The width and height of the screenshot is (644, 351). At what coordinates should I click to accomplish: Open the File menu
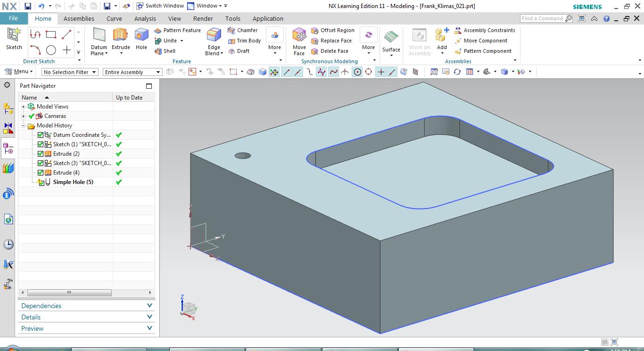[13, 18]
